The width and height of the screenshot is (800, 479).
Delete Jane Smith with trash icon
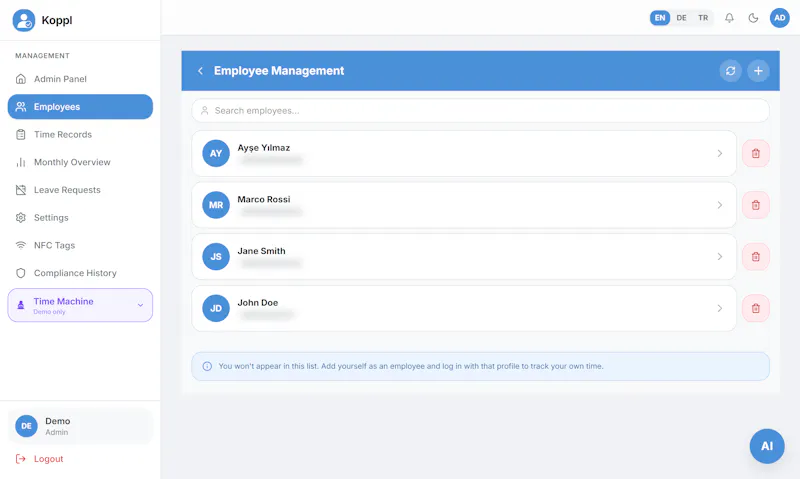click(756, 257)
